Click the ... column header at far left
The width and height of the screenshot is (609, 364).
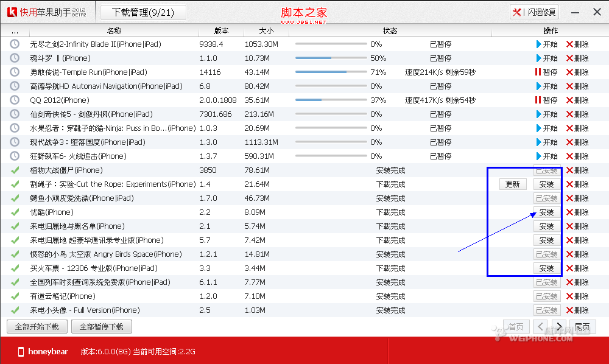(15, 31)
